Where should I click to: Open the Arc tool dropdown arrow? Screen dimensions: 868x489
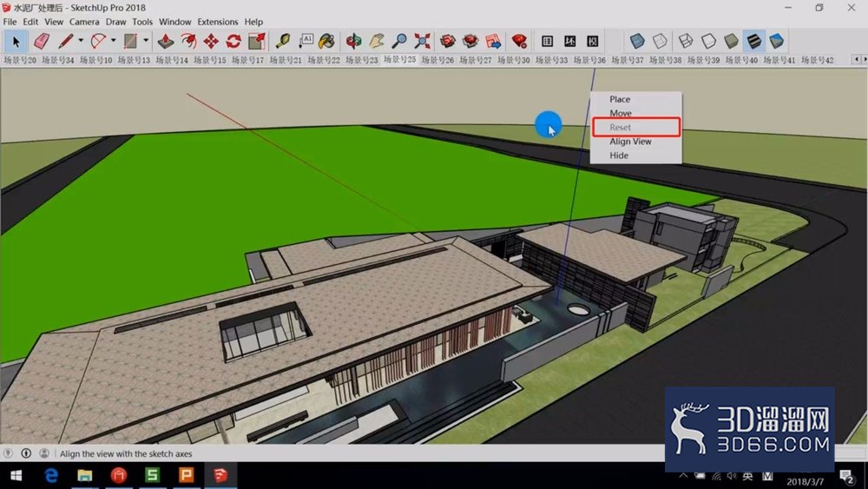pyautogui.click(x=113, y=41)
